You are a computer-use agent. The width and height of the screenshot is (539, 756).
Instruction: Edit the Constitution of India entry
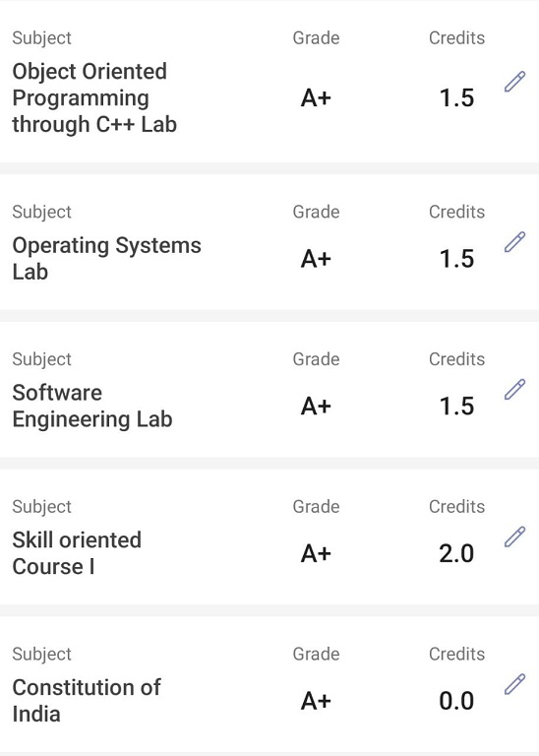[514, 684]
